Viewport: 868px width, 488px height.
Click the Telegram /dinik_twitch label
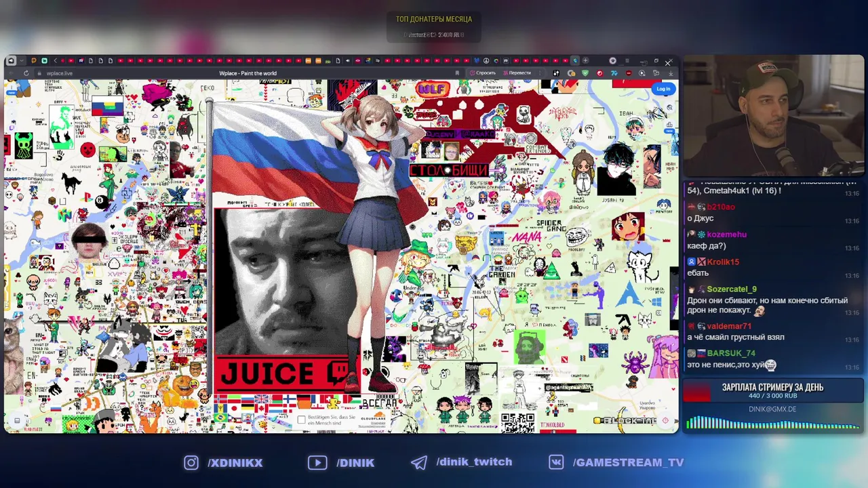474,462
